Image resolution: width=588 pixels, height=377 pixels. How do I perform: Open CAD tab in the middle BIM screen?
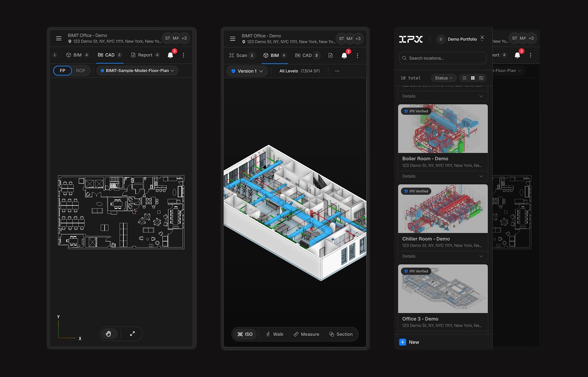(x=307, y=55)
